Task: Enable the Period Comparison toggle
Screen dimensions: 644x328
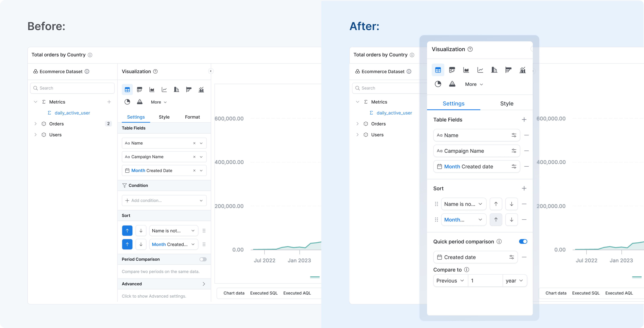Action: pyautogui.click(x=203, y=259)
